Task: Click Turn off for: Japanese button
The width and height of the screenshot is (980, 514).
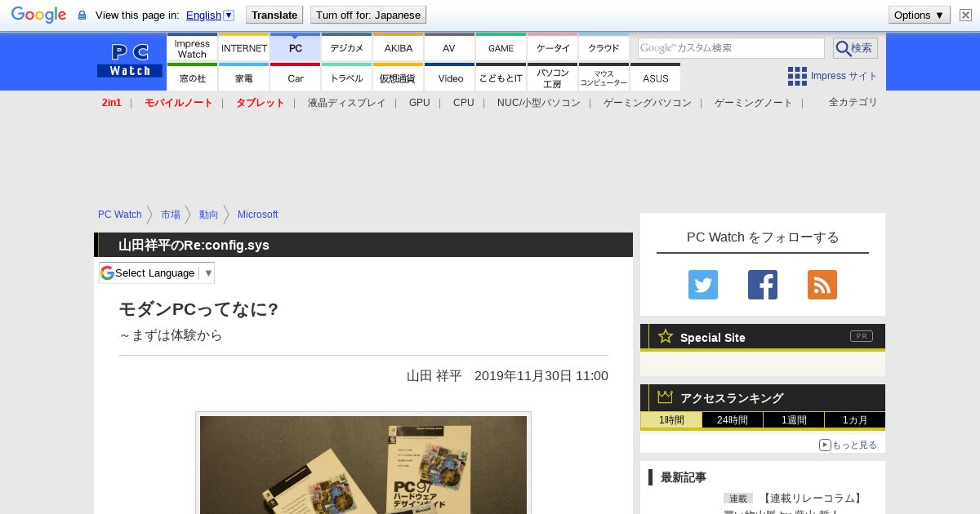Action: click(368, 15)
